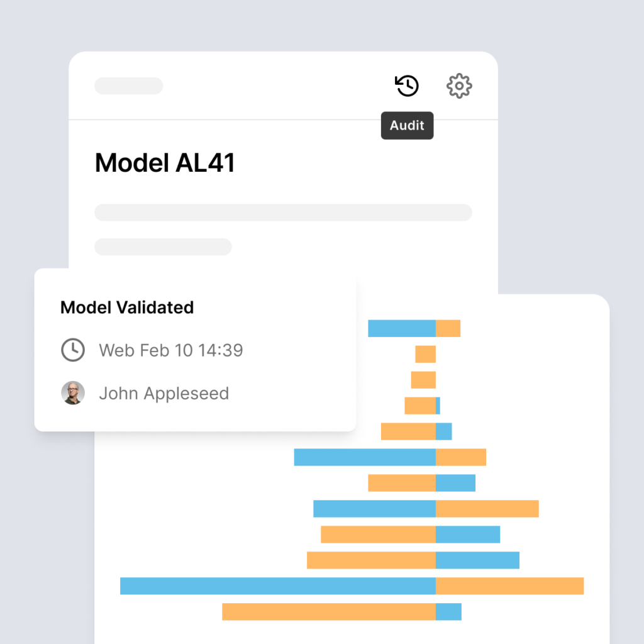Click the Web Feb 10 14:39 timestamp
This screenshot has width=644, height=644.
point(171,350)
